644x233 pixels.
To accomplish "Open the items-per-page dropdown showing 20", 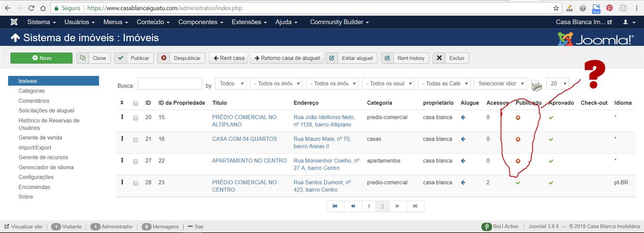I will click(x=557, y=83).
